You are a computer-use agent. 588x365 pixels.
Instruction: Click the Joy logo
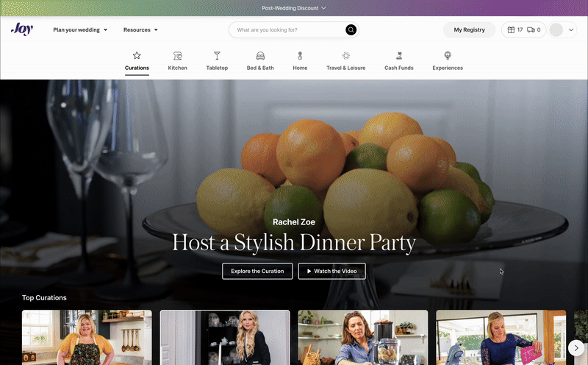pyautogui.click(x=22, y=29)
